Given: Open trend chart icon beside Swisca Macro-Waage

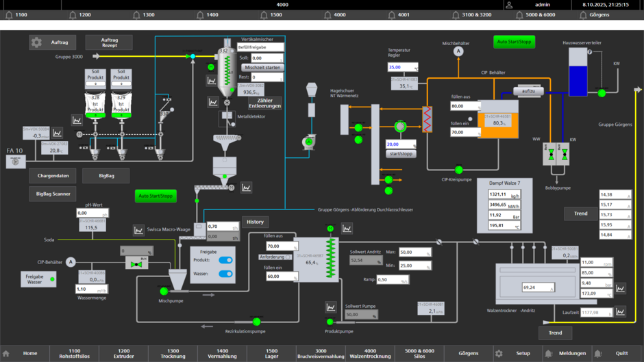Looking at the screenshot, I should [x=138, y=231].
